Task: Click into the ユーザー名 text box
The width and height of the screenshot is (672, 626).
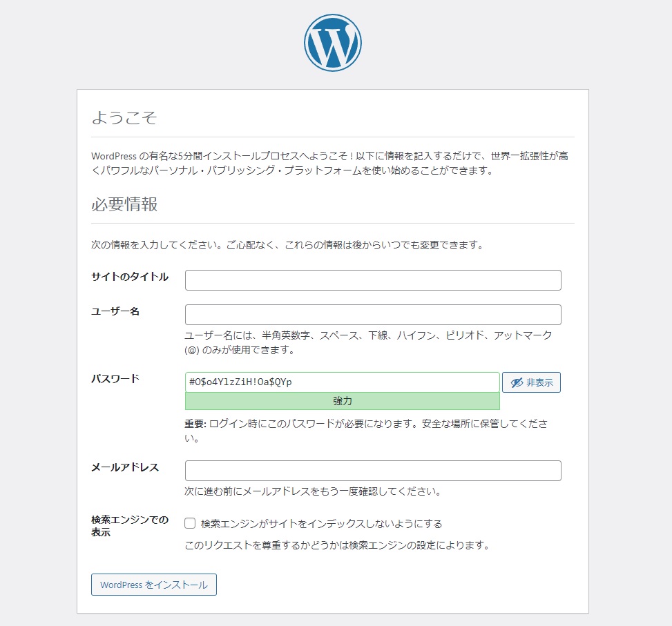Action: (373, 315)
